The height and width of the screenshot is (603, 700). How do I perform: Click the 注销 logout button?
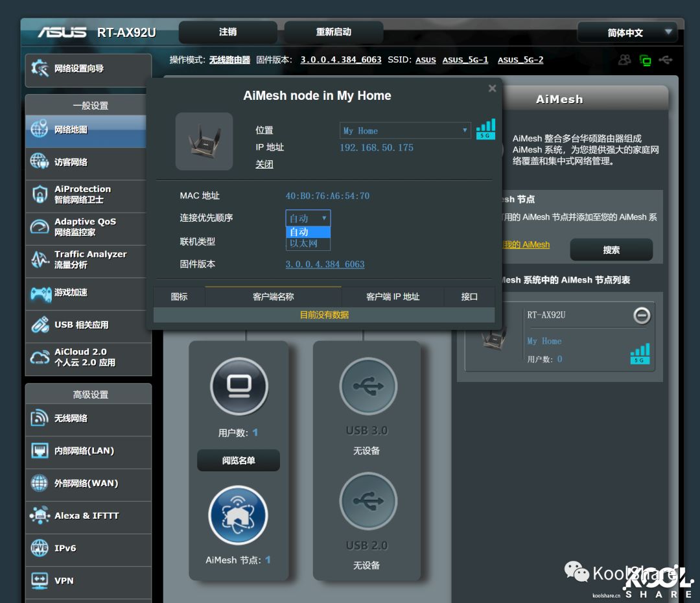coord(227,32)
